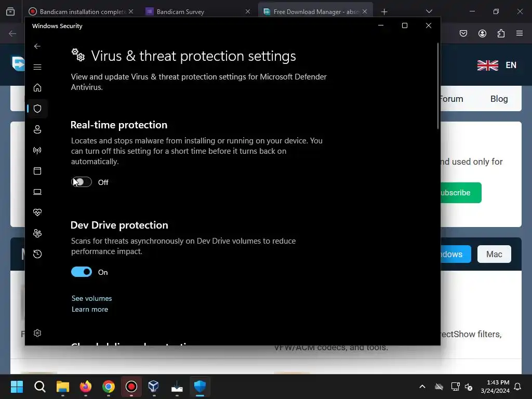The image size is (532, 399).
Task: Open the Blog page on website
Action: (x=499, y=99)
